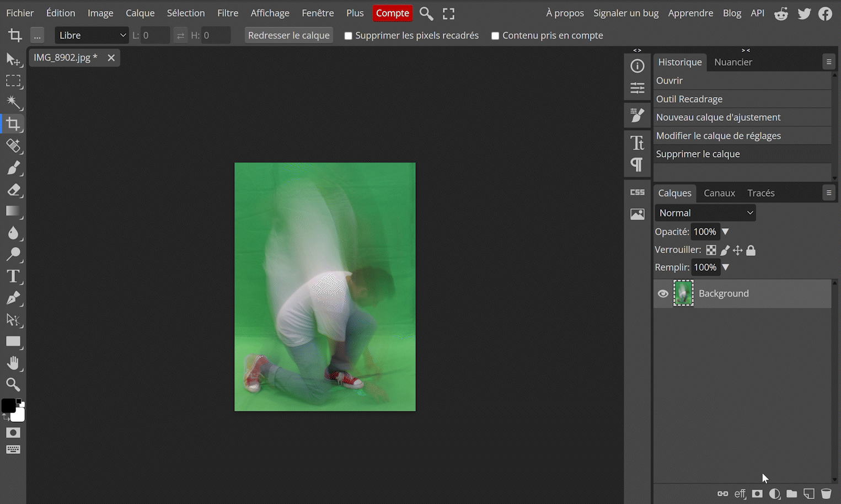Viewport: 841px width, 504px height.
Task: Select the Magic Wand tool
Action: [13, 103]
